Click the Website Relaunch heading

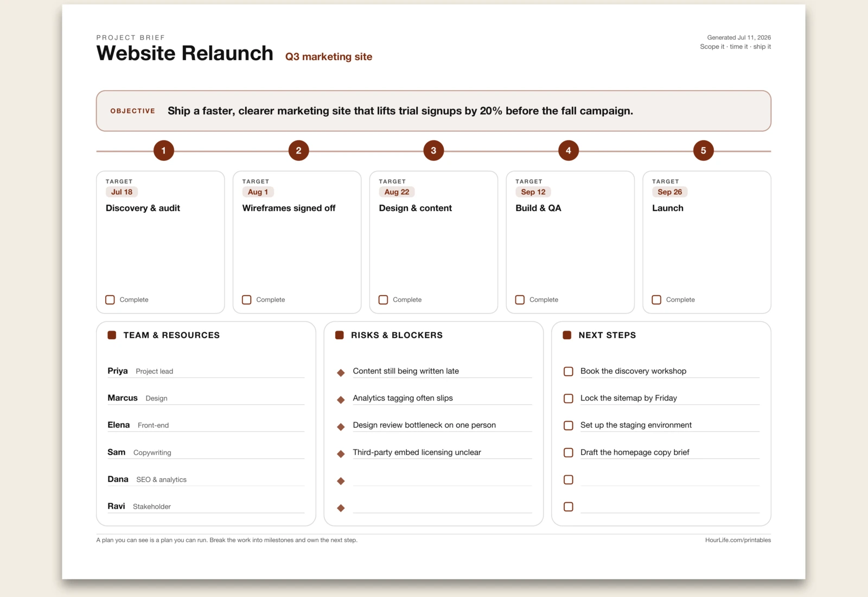coord(185,53)
